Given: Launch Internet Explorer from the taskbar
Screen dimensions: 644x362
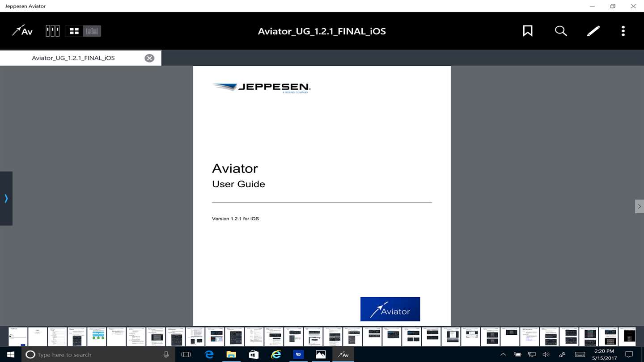Looking at the screenshot, I should click(x=276, y=354).
